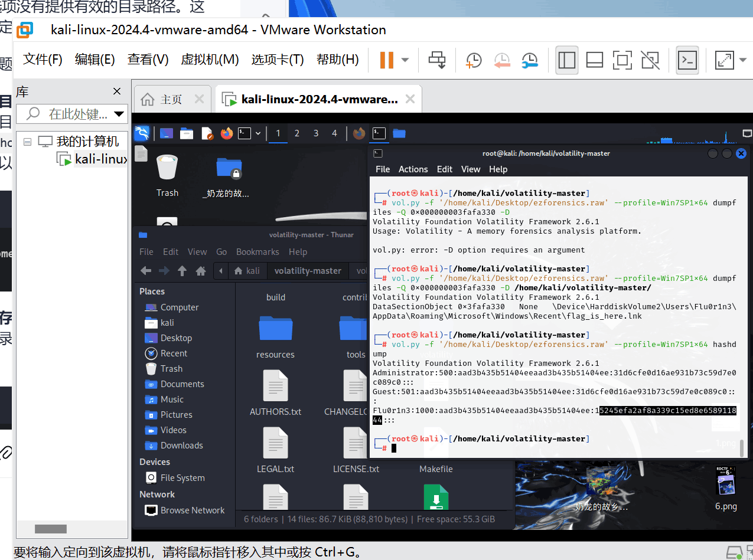Collapse the 我的计算机 tree node

tap(27, 142)
